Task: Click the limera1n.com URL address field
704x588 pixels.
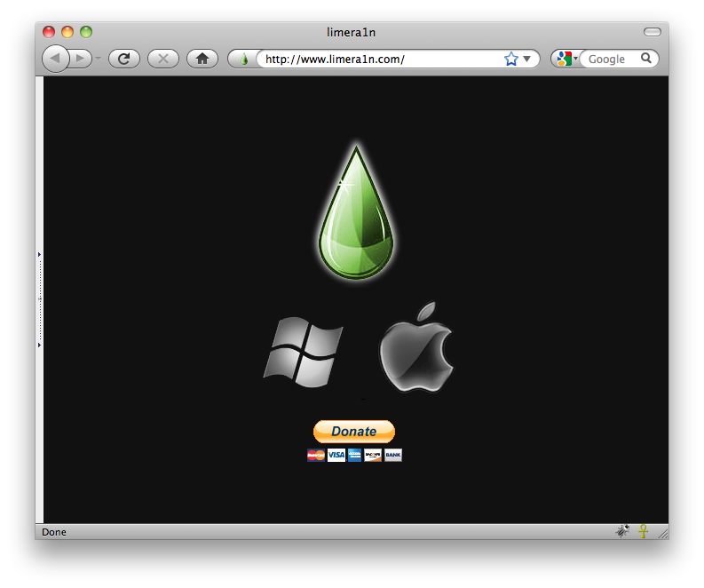Action: click(x=382, y=60)
